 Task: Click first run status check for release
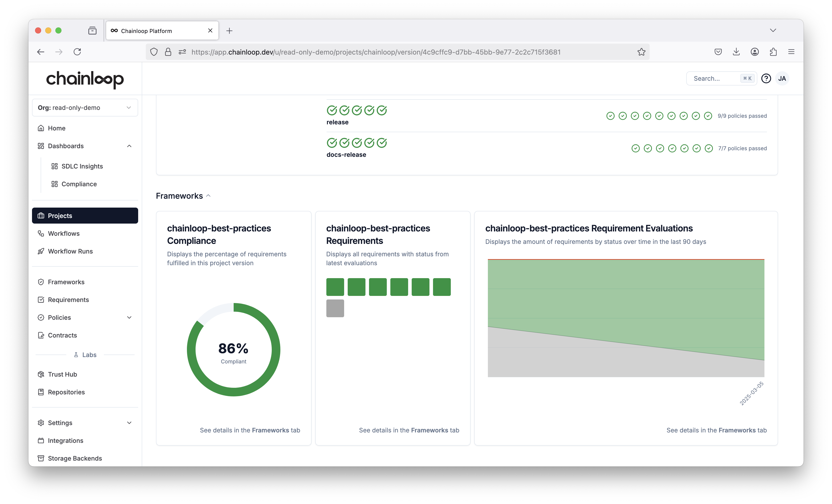coord(332,110)
